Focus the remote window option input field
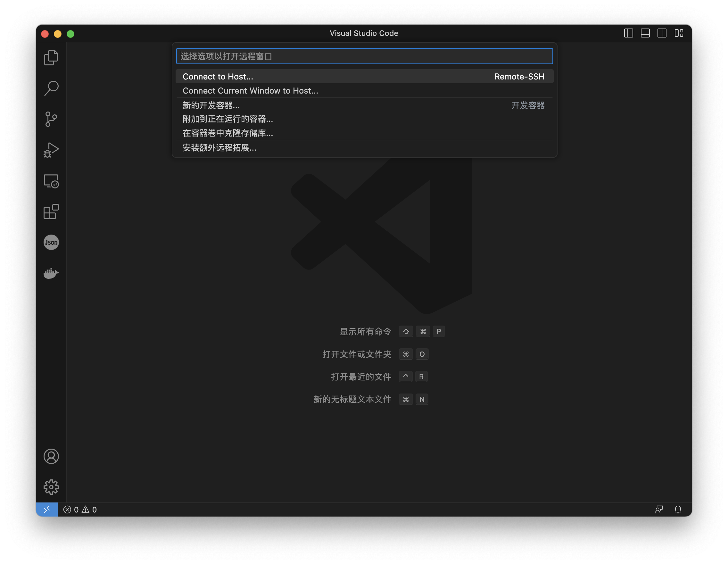Viewport: 728px width, 564px height. click(364, 56)
